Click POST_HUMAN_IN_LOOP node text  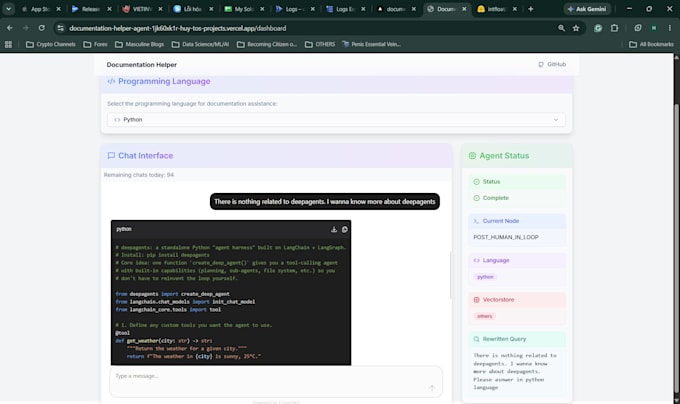coord(506,238)
